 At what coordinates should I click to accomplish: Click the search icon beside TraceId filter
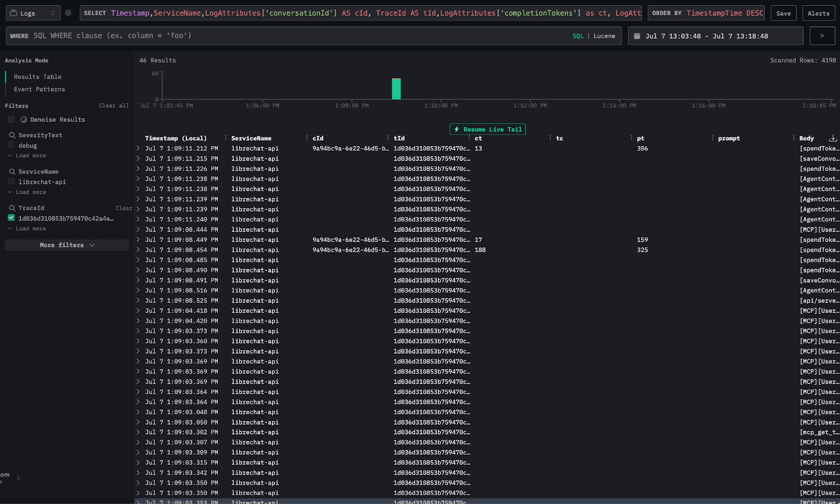(x=12, y=208)
